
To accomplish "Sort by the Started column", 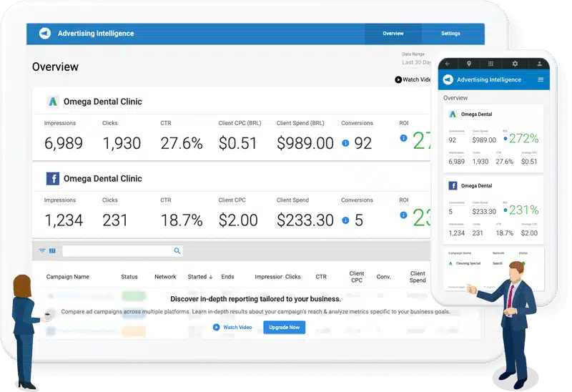I will coord(200,277).
